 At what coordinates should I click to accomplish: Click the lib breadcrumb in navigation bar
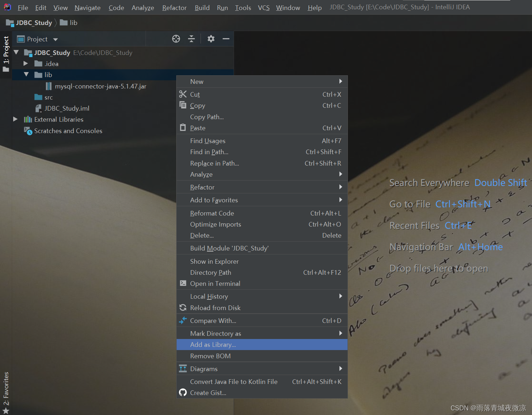coord(69,23)
